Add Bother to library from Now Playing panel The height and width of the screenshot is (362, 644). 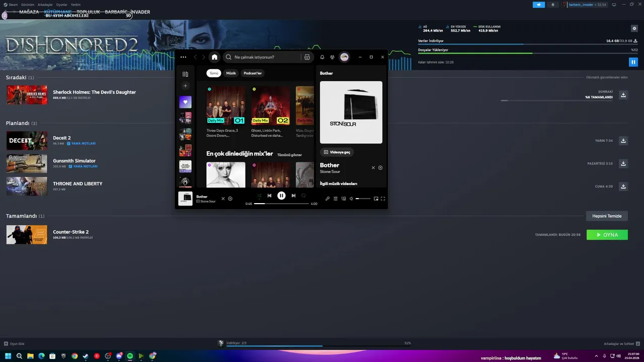380,167
